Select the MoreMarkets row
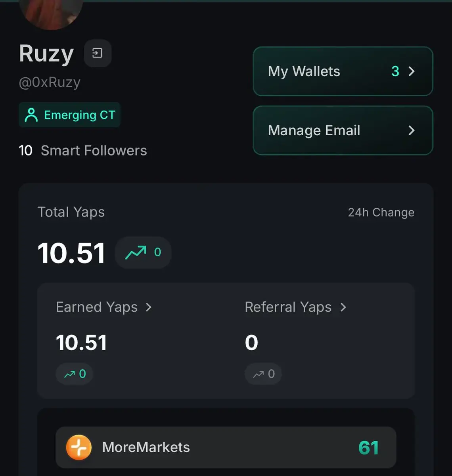 (226, 447)
